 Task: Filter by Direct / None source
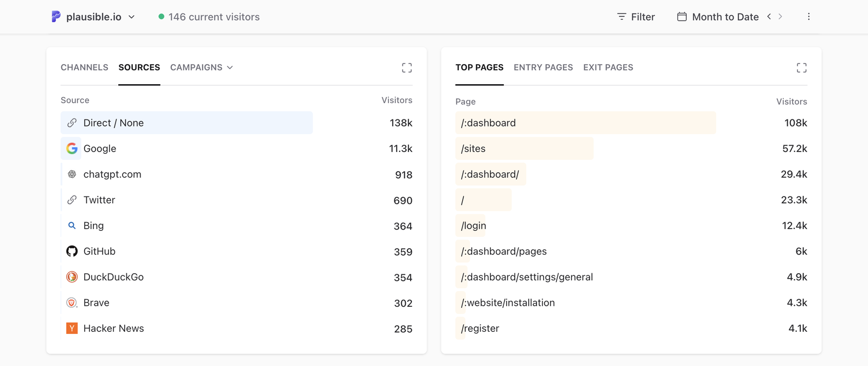coord(113,123)
